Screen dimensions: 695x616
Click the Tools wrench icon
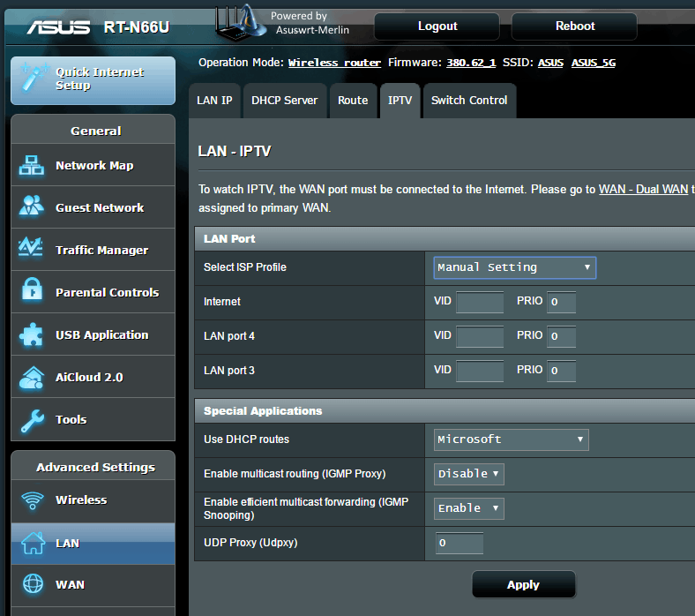(33, 420)
